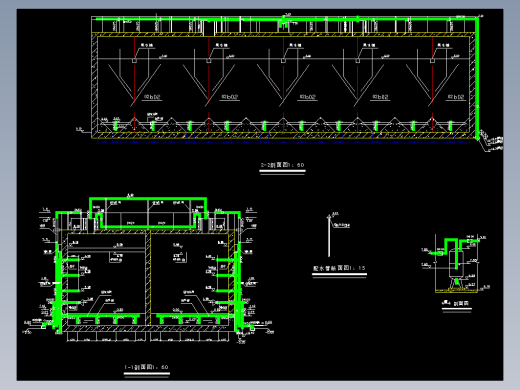Select the right chamber of the 1-1 section
The height and width of the screenshot is (390, 520).
(190, 279)
